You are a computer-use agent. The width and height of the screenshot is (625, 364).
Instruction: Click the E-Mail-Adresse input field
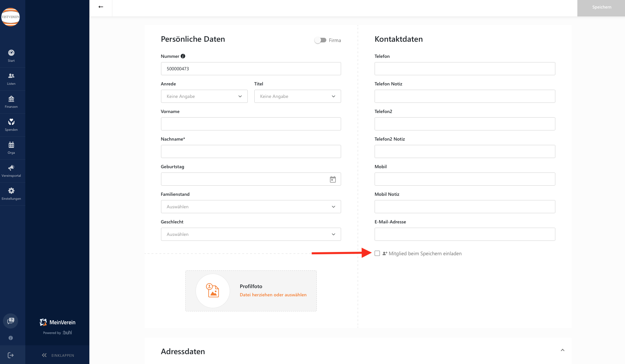point(465,234)
